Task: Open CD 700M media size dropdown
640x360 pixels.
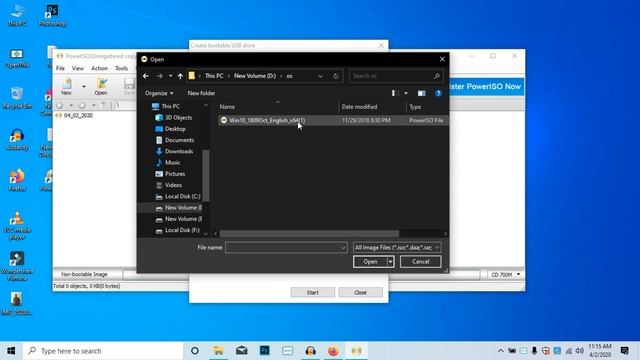Action: coord(505,275)
